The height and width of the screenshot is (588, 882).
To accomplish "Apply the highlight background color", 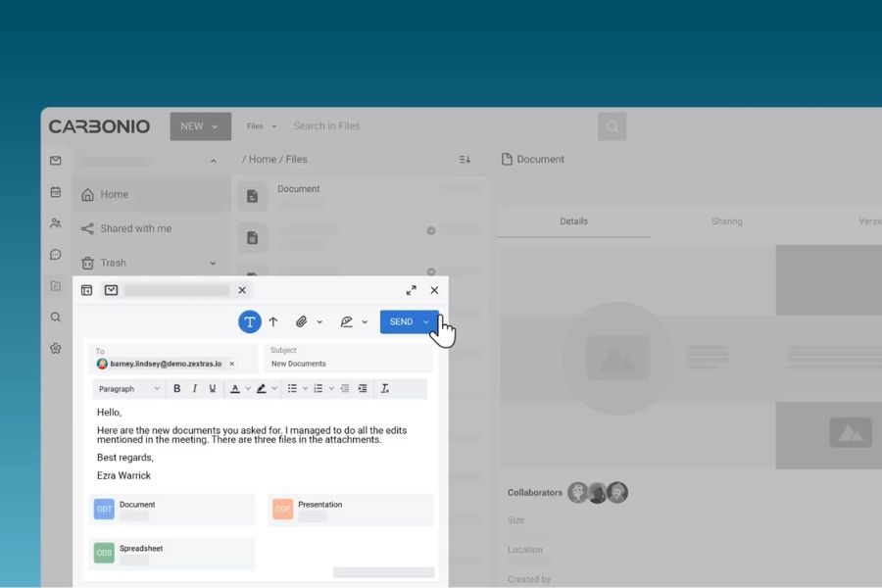I will (262, 389).
